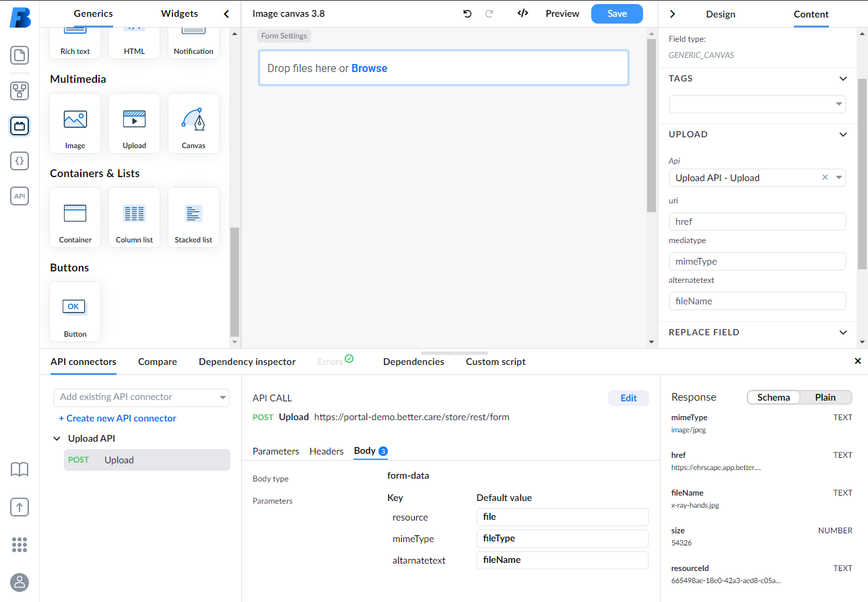Open the Headers tab of API call
This screenshot has height=602, width=868.
[327, 451]
